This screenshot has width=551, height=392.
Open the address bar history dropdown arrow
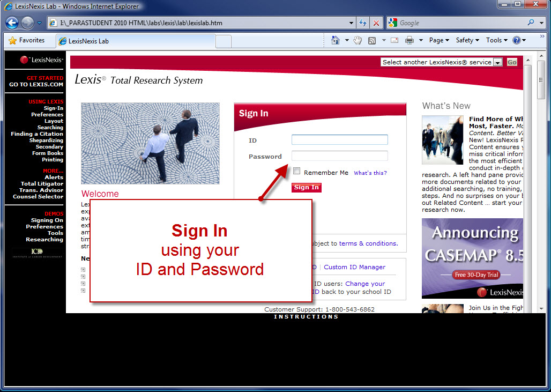(x=352, y=23)
